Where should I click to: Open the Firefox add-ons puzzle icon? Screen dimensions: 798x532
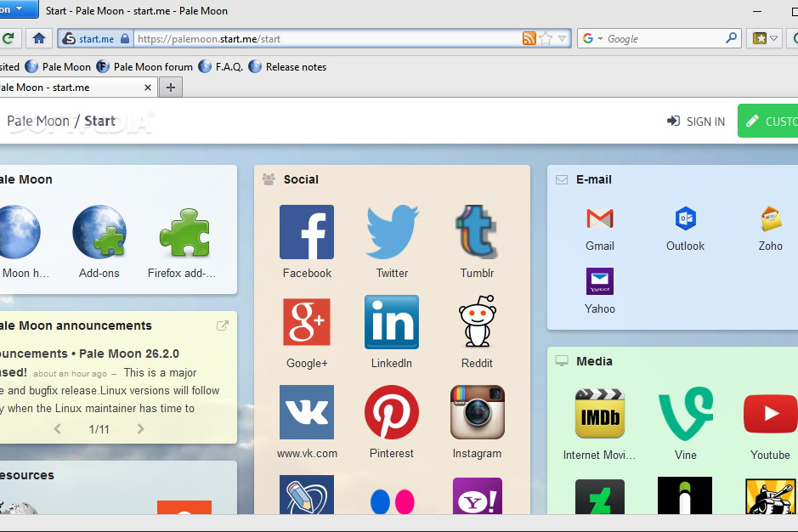(x=184, y=232)
